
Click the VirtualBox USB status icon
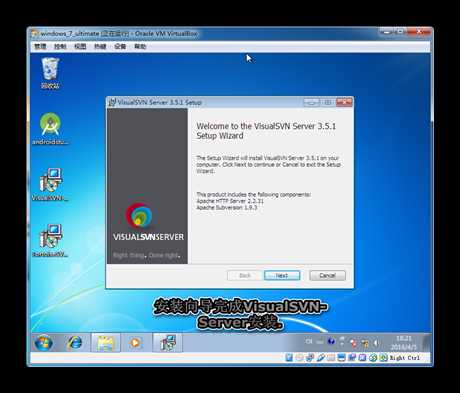click(x=321, y=358)
